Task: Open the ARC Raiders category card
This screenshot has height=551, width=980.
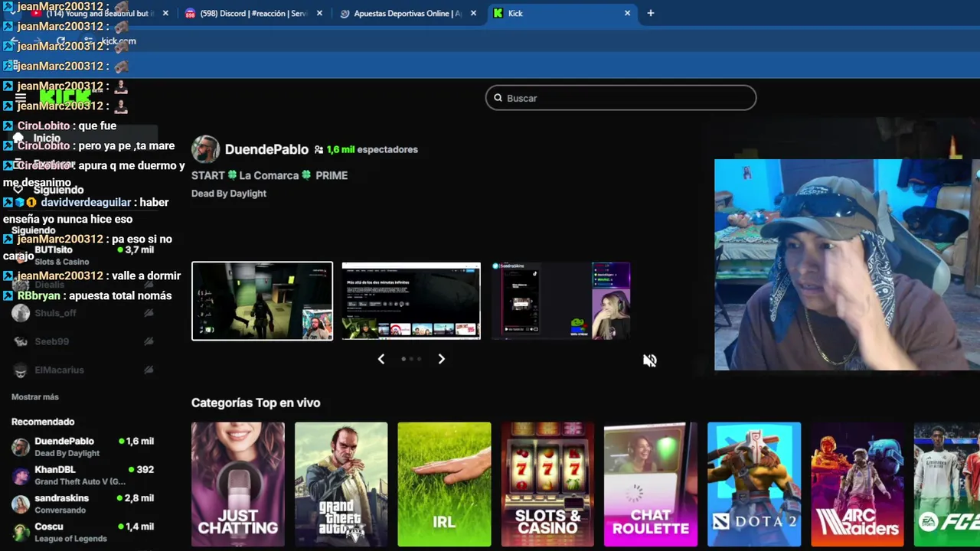Action: pyautogui.click(x=857, y=484)
